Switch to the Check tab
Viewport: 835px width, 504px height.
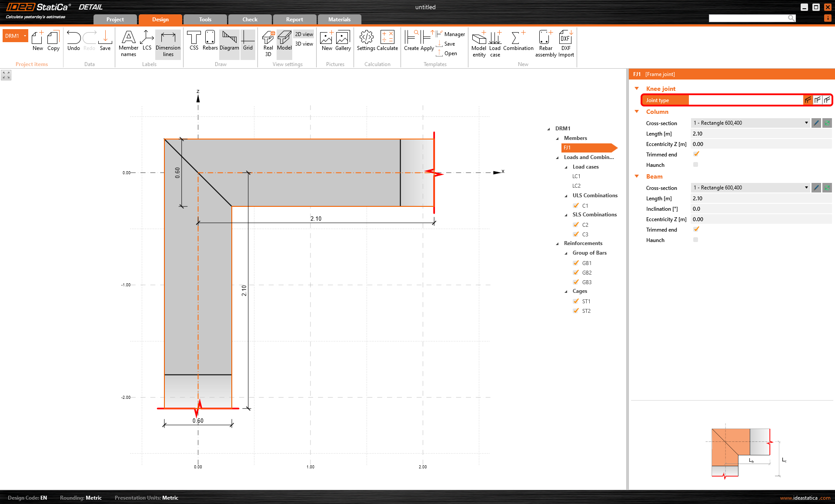tap(250, 20)
